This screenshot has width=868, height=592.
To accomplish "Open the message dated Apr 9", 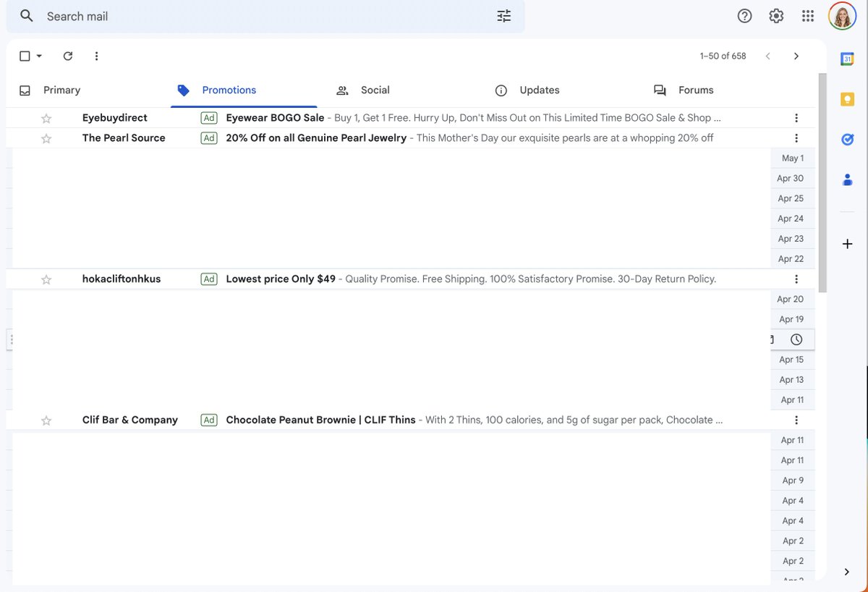I will tap(793, 481).
